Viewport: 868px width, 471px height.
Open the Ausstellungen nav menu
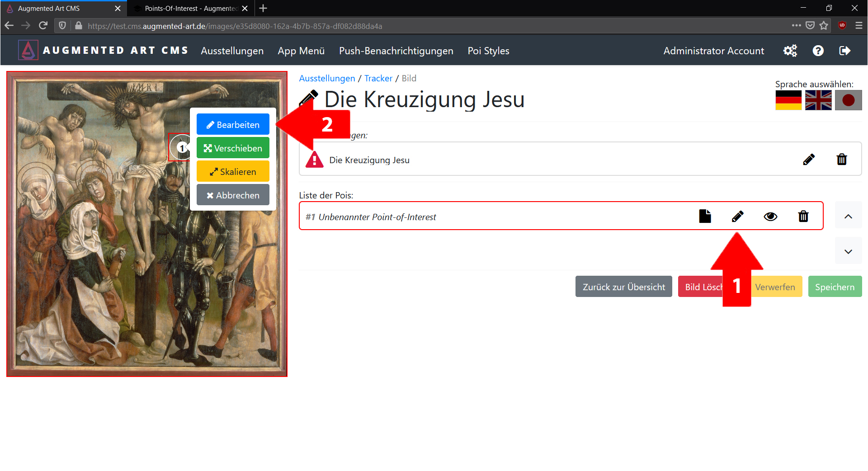coord(232,51)
